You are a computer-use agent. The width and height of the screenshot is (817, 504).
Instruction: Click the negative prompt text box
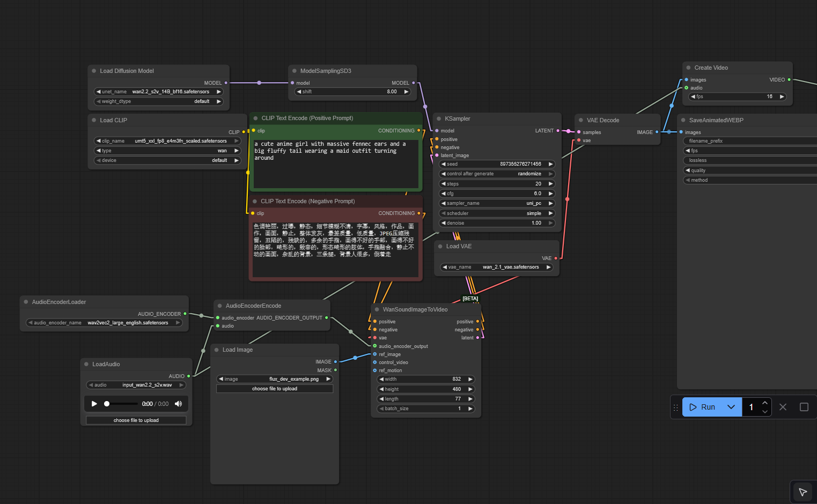[x=335, y=249]
